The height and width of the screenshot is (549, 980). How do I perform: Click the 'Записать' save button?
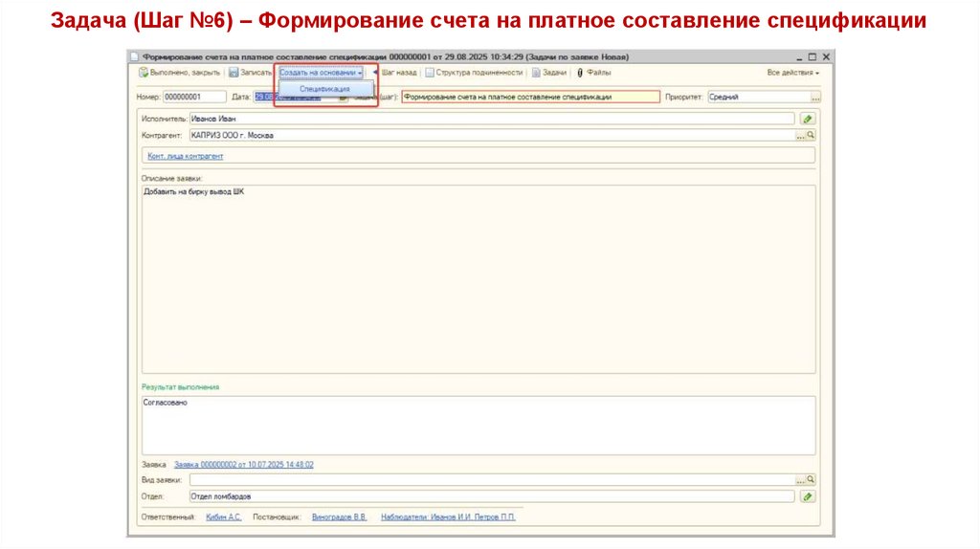250,73
